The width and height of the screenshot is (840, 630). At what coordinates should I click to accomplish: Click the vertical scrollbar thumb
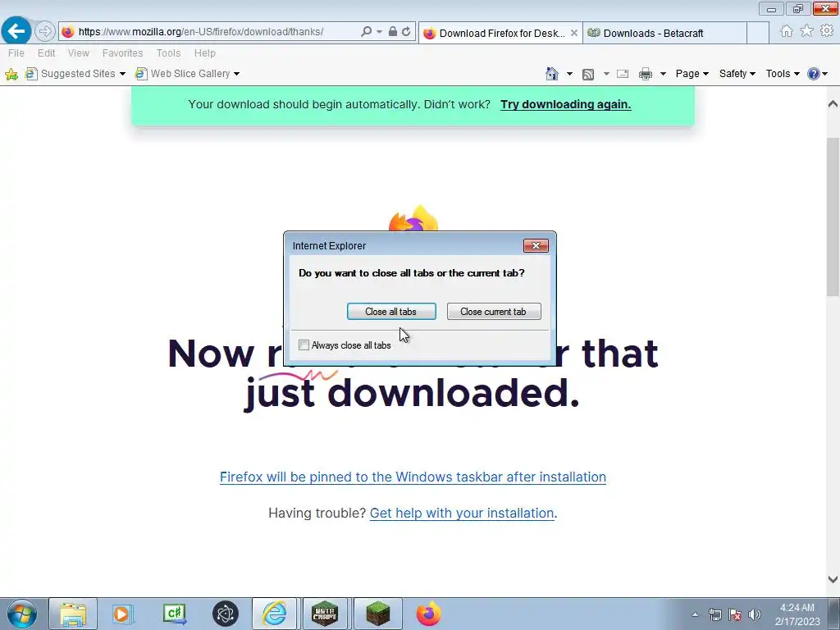[833, 217]
